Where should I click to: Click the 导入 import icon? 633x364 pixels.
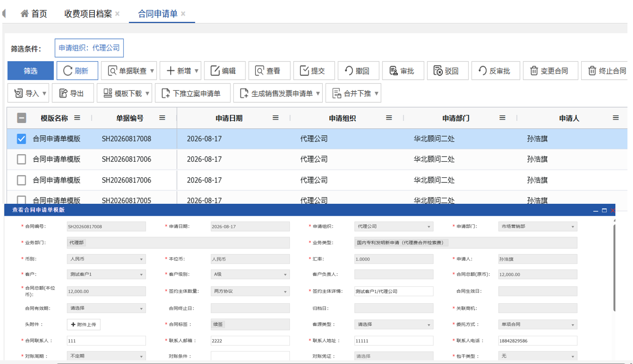[x=19, y=94]
